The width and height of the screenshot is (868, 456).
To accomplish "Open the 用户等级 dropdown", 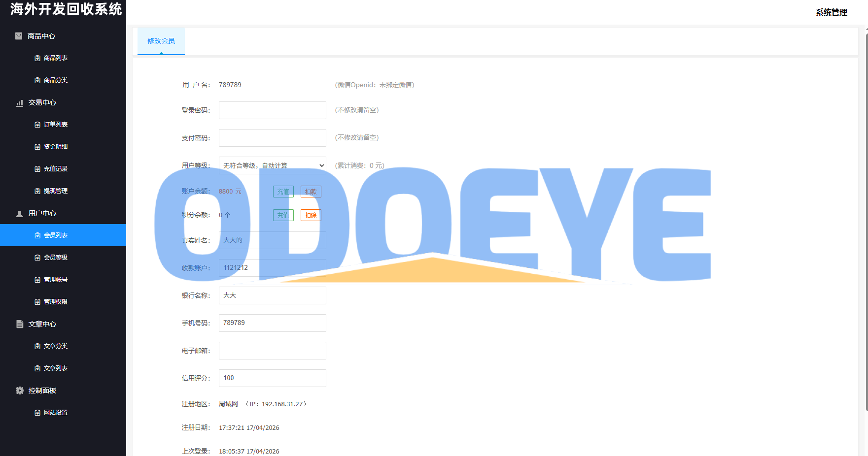I will coord(273,165).
